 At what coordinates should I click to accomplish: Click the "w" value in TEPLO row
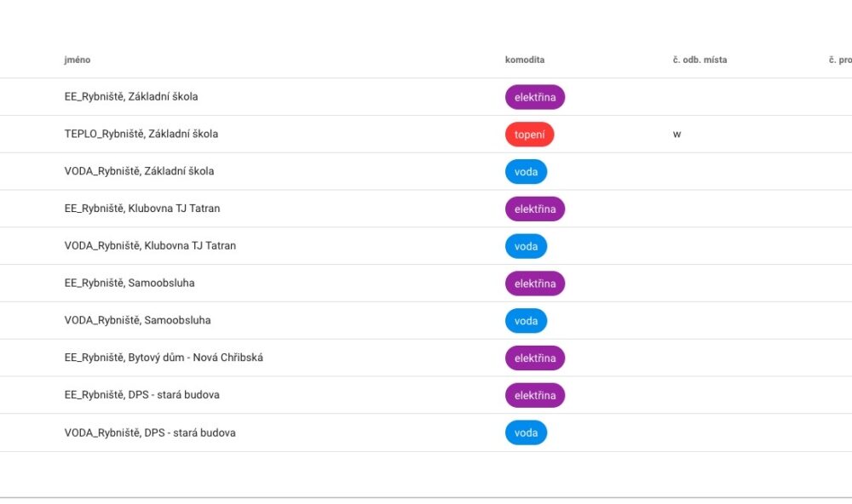point(676,135)
